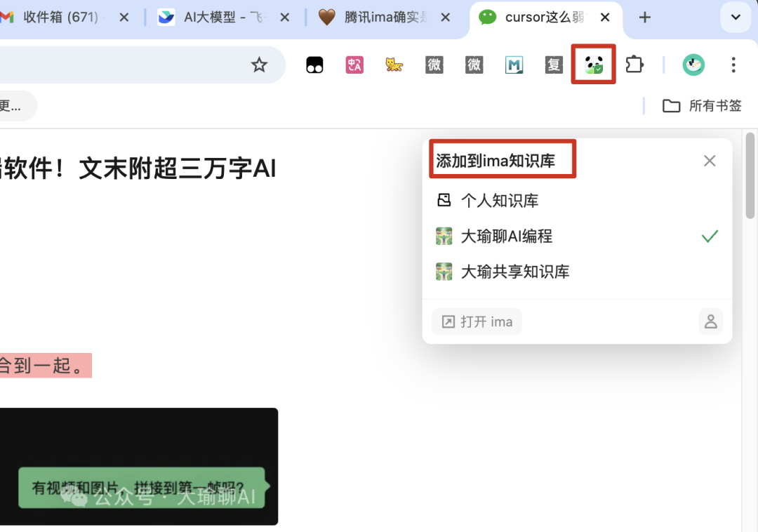Close the 添加到ima知识库 popup
Image resolution: width=758 pixels, height=532 pixels.
tap(709, 161)
